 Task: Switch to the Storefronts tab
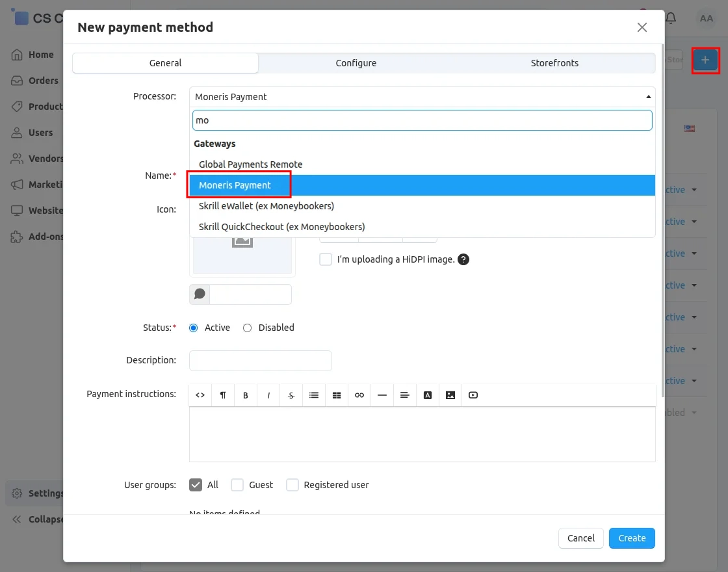[554, 63]
